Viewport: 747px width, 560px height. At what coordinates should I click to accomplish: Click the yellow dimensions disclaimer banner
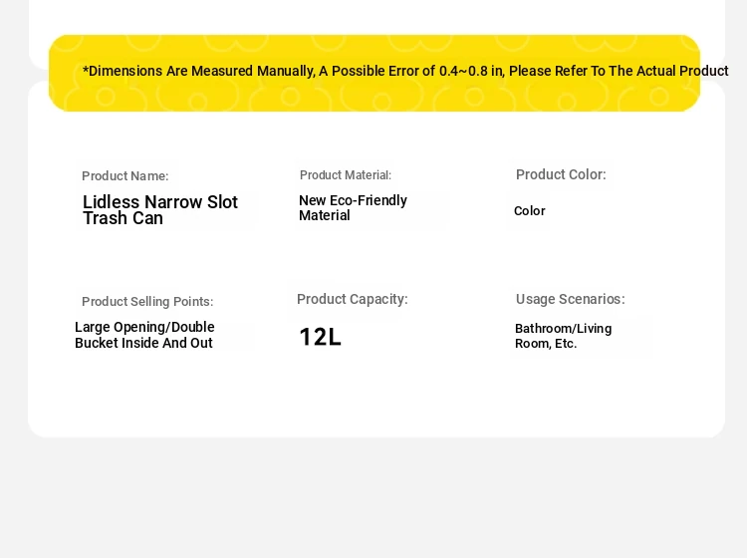(374, 73)
